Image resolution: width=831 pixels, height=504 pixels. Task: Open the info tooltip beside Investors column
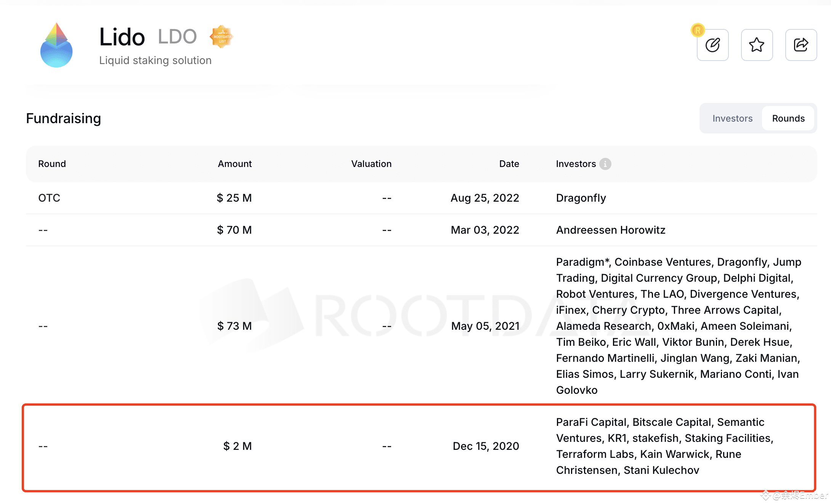pos(606,164)
